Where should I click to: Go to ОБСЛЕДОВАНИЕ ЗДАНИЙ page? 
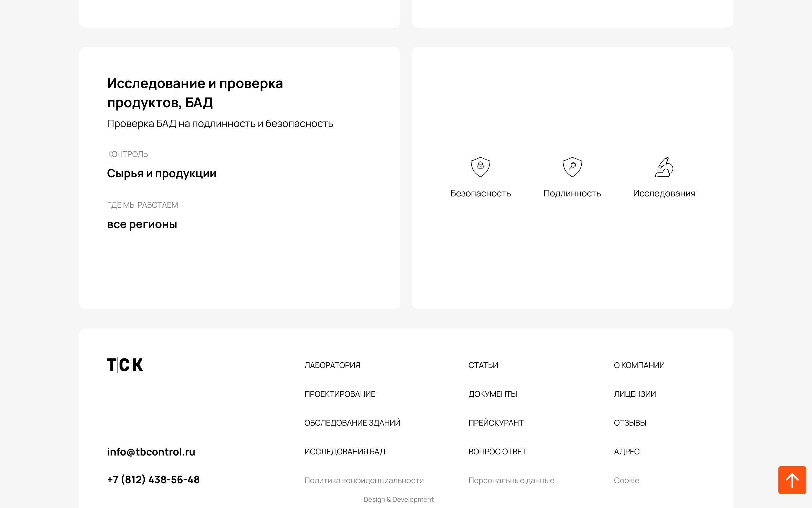tap(352, 423)
